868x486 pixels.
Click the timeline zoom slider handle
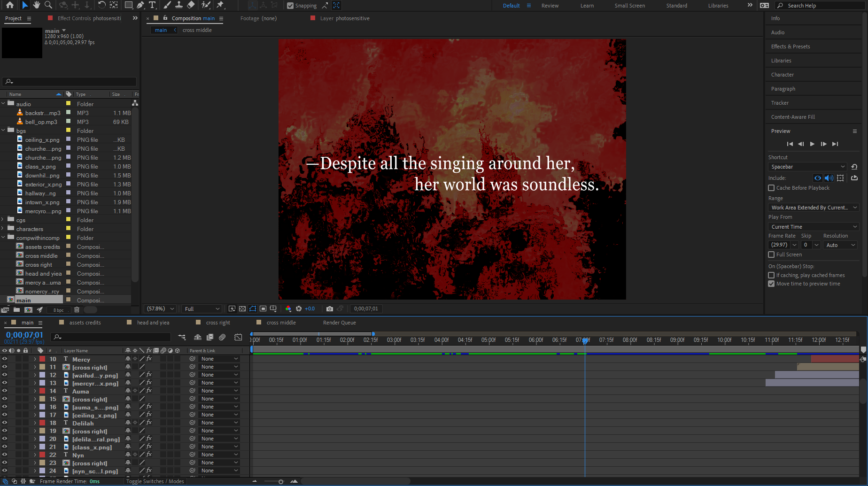pyautogui.click(x=281, y=481)
